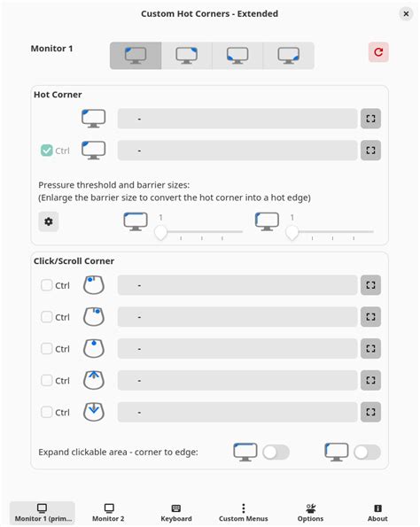Uncheck the Ctrl checkbox in Hot Corner

tap(46, 151)
